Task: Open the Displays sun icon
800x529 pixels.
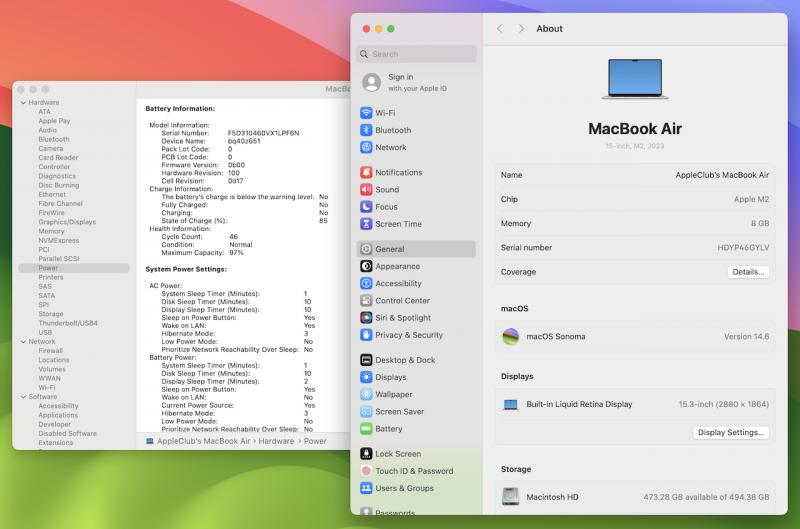Action: pos(366,377)
